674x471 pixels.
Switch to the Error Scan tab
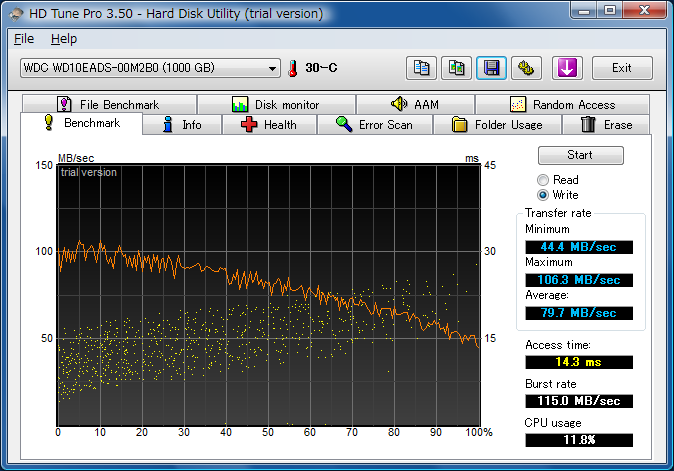point(373,125)
